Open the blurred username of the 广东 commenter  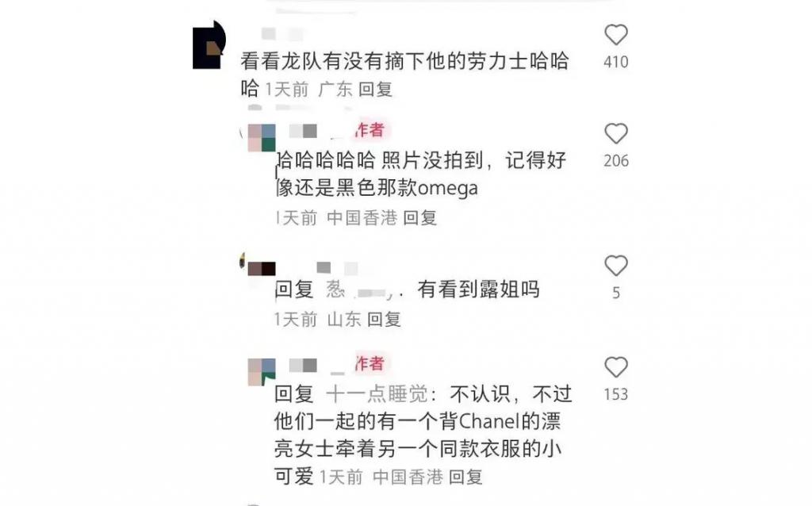(283, 34)
